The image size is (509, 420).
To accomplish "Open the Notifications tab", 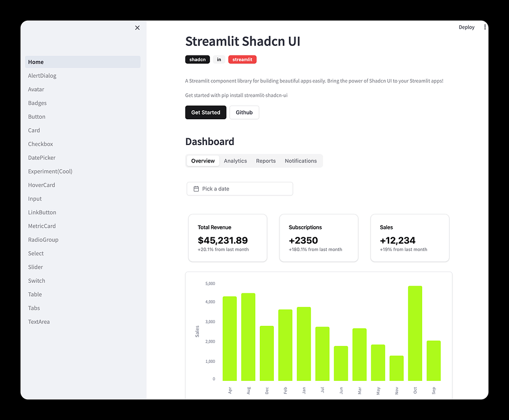I will (301, 161).
